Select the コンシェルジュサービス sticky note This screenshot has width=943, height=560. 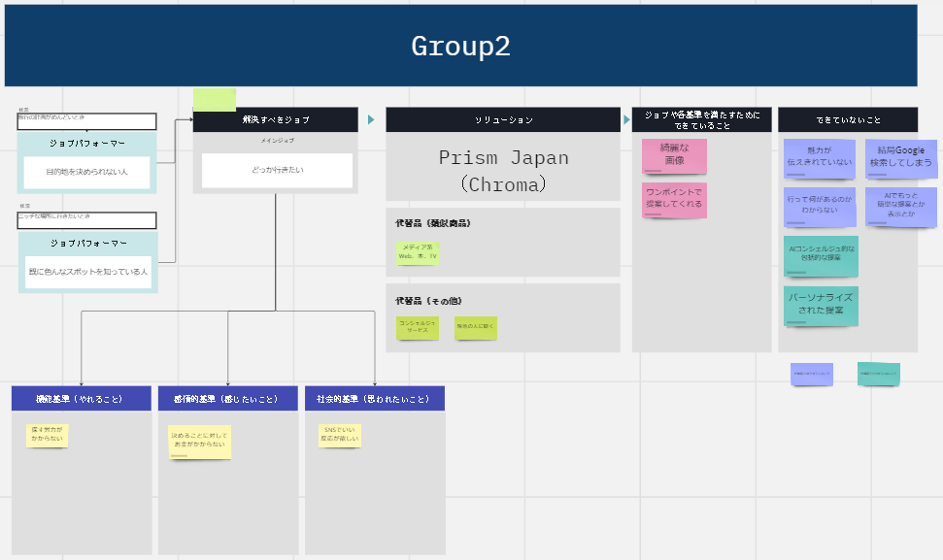[419, 327]
